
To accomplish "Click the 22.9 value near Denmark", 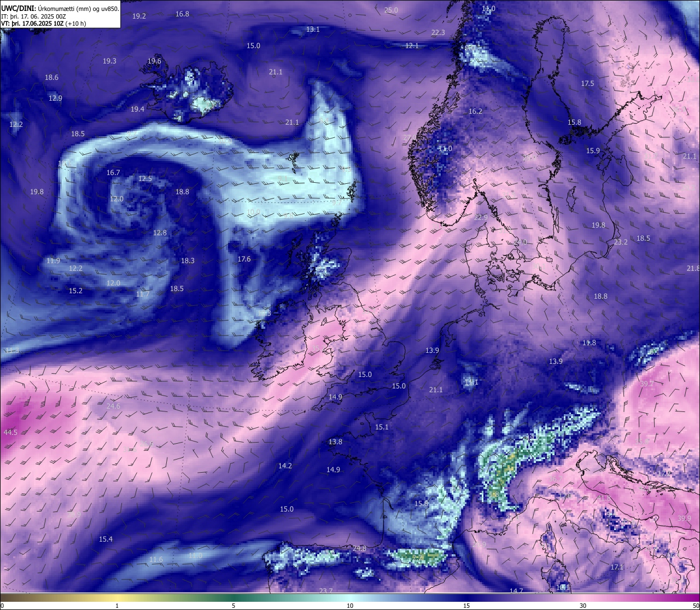I will tap(480, 217).
